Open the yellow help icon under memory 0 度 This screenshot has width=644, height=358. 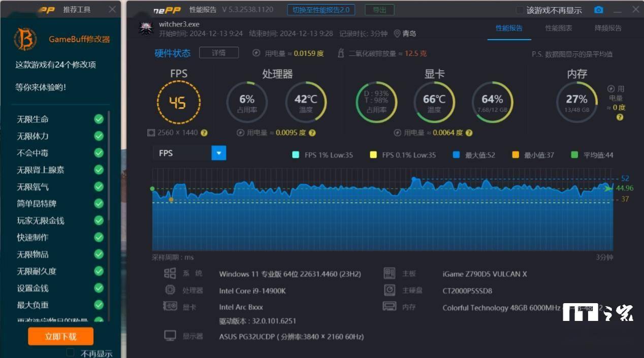coord(620,117)
